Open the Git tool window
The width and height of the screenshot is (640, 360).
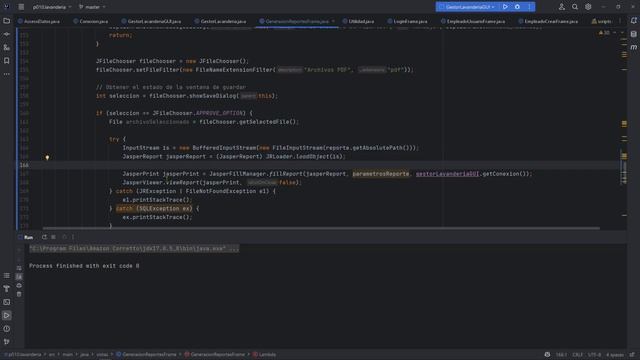[7, 342]
